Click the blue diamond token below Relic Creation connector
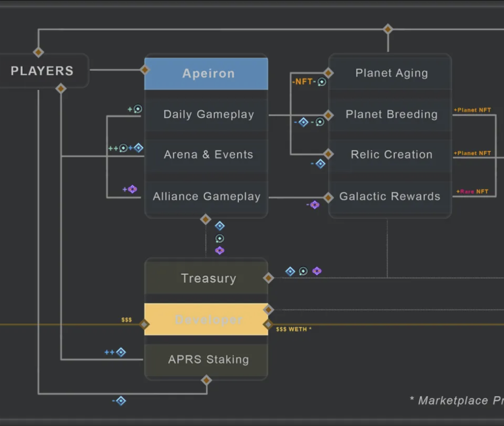Image resolution: width=504 pixels, height=426 pixels. click(x=320, y=164)
